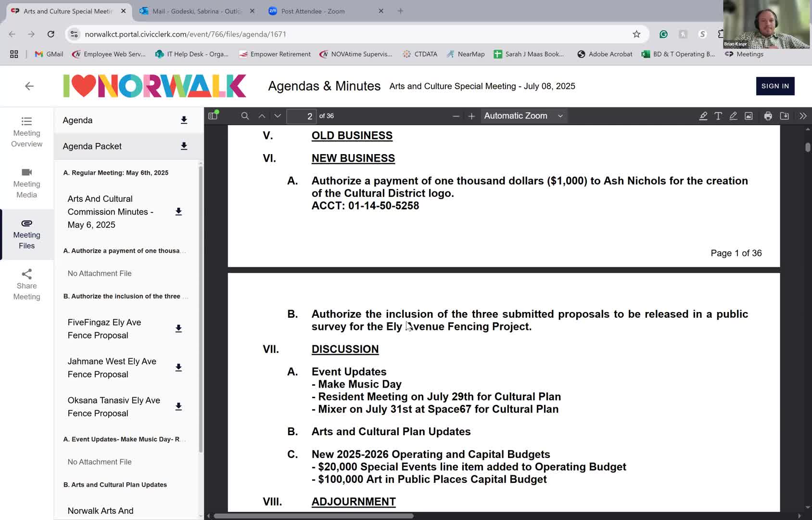Zoom out the PDF document
812x520 pixels.
click(x=456, y=116)
